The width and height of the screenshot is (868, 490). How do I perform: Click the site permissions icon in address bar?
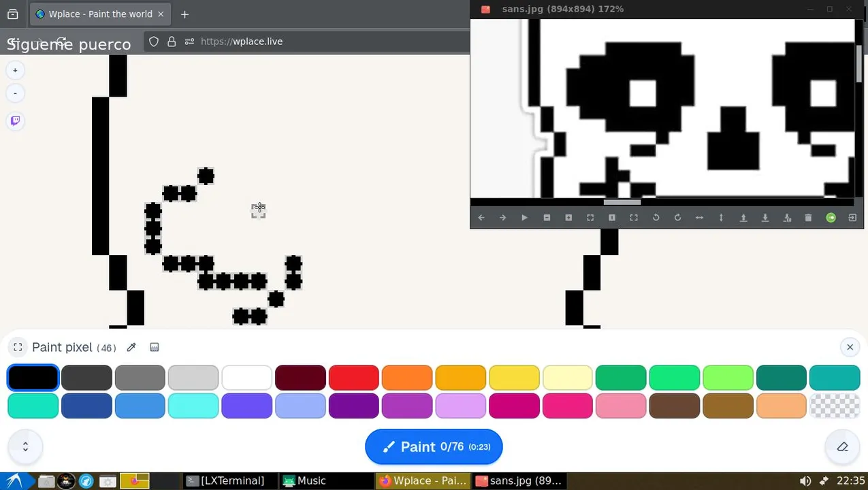coord(189,42)
